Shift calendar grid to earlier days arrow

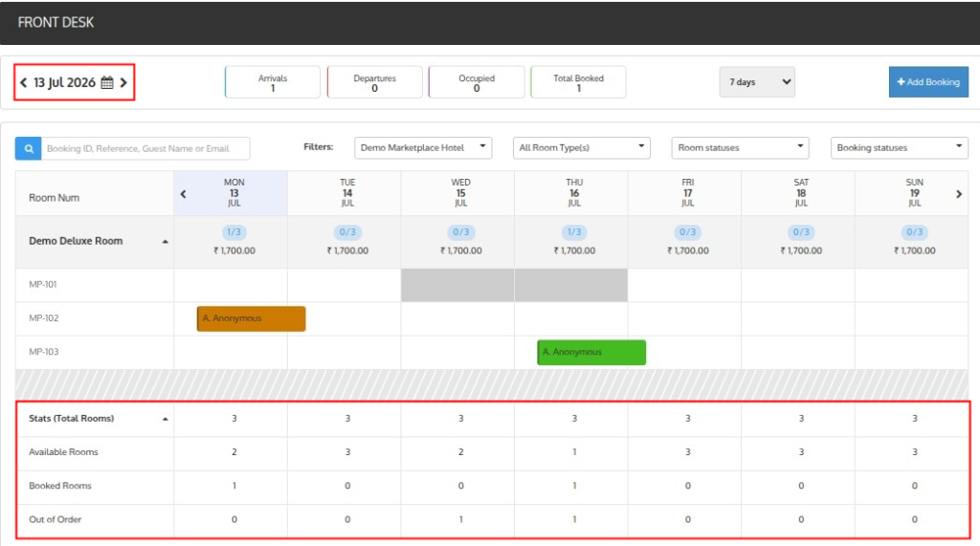point(183,194)
